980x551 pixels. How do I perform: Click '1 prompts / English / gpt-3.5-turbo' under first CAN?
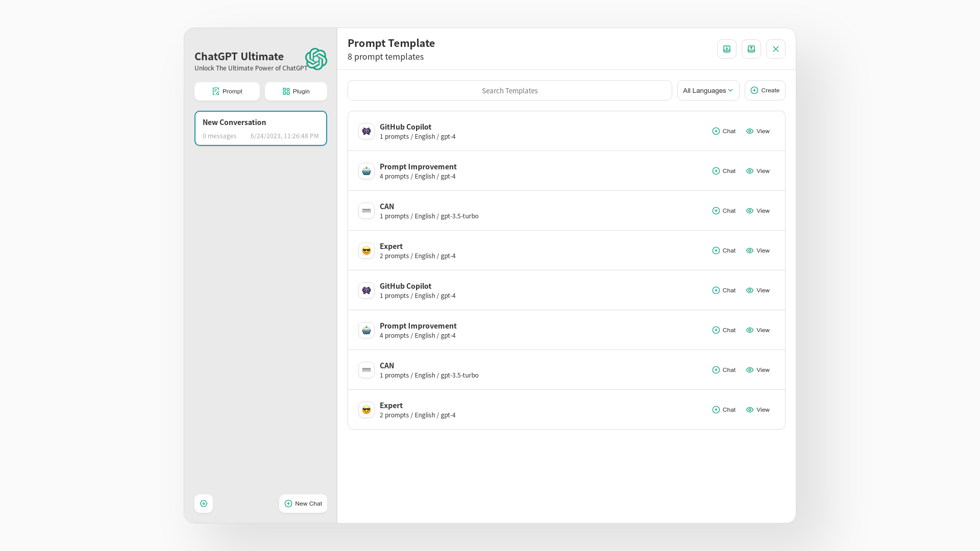(429, 216)
